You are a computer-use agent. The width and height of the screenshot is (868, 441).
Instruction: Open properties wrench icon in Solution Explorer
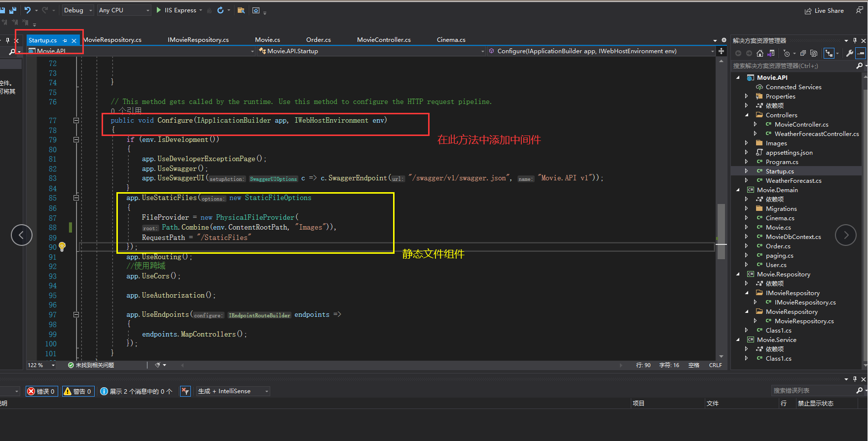[849, 53]
